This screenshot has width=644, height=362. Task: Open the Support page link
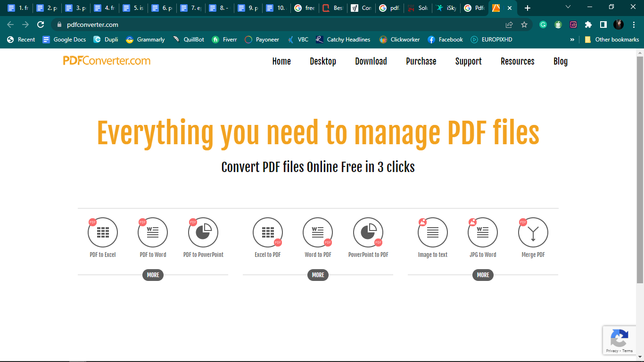pos(468,61)
